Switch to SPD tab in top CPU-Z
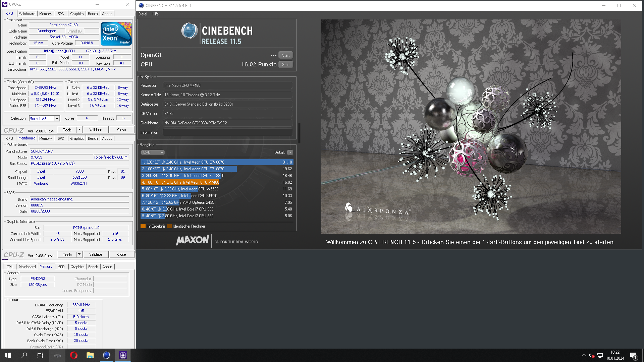This screenshot has width=644, height=362. click(61, 14)
